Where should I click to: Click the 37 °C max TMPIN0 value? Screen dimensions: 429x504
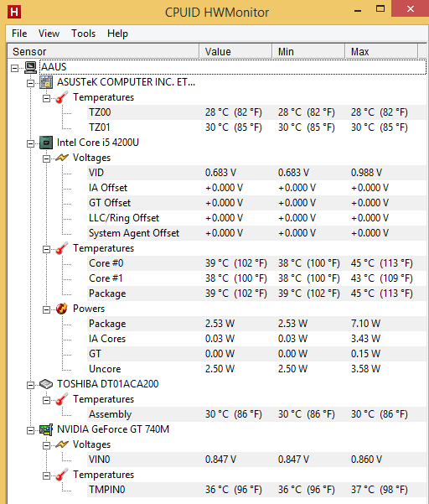coord(380,490)
